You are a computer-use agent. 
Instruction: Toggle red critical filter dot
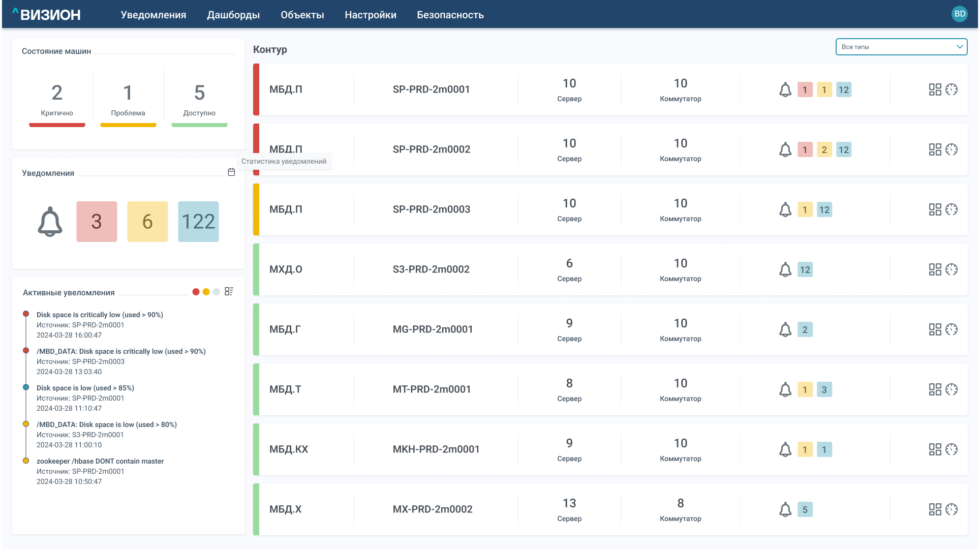pos(196,292)
